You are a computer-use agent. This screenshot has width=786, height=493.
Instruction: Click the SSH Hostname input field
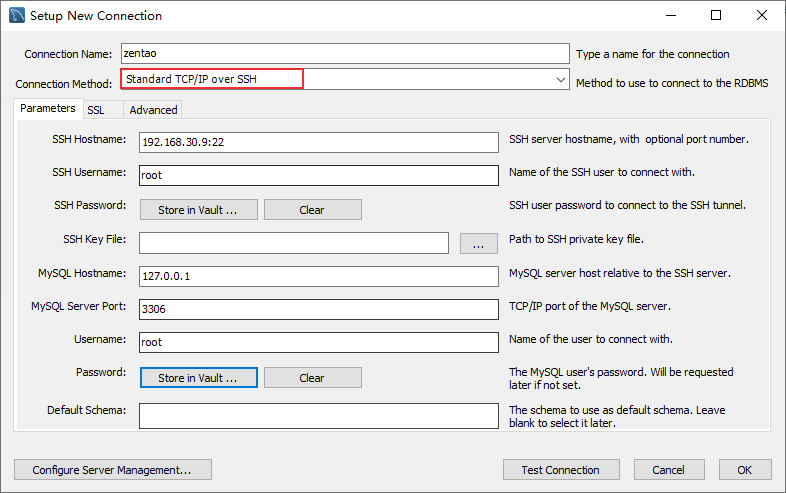(x=319, y=142)
